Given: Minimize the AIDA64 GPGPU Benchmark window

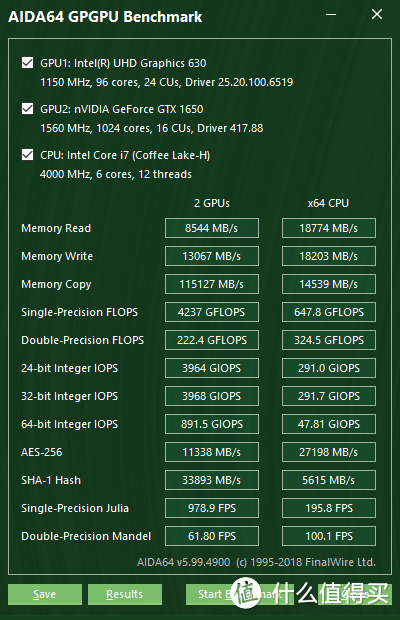Looking at the screenshot, I should pos(331,15).
